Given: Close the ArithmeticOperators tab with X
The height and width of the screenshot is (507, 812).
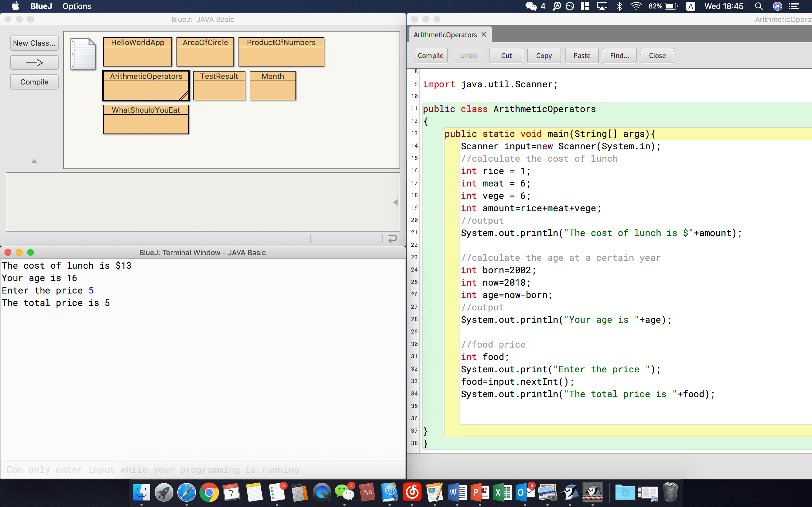Looking at the screenshot, I should pyautogui.click(x=484, y=35).
